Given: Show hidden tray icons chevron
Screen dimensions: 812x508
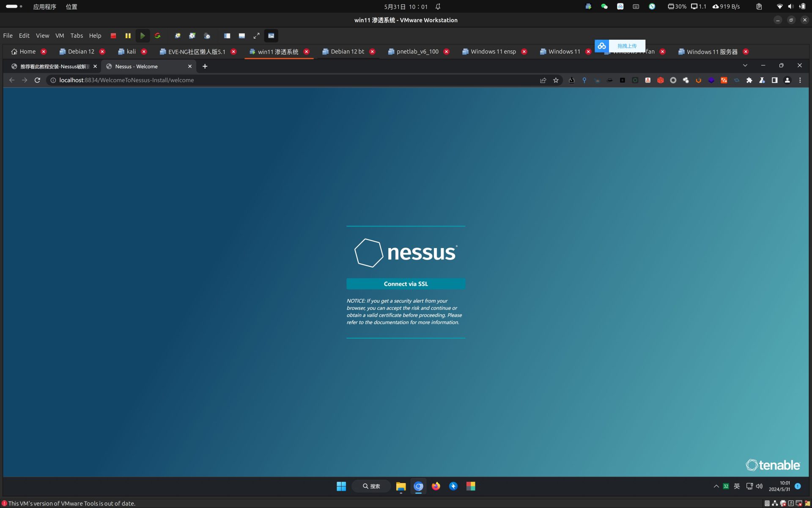Looking at the screenshot, I should 716,486.
